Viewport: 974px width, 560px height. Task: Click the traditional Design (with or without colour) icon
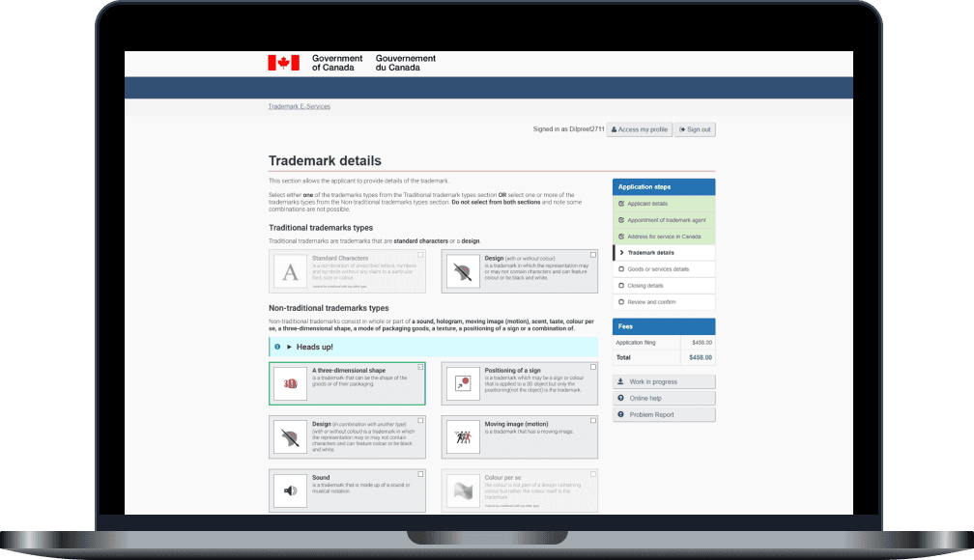[x=463, y=271]
